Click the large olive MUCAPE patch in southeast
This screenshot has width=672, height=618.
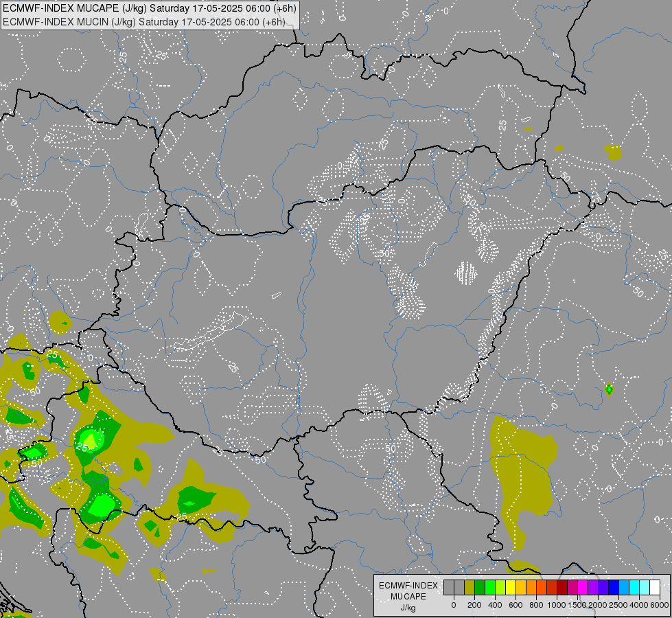point(524,476)
